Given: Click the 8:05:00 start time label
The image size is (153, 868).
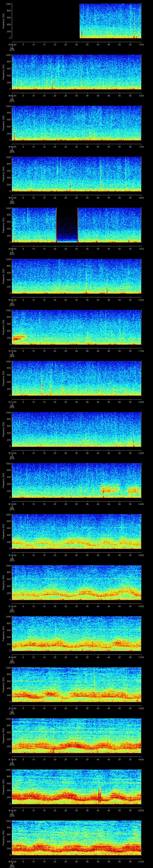Looking at the screenshot, I should coord(12,96).
